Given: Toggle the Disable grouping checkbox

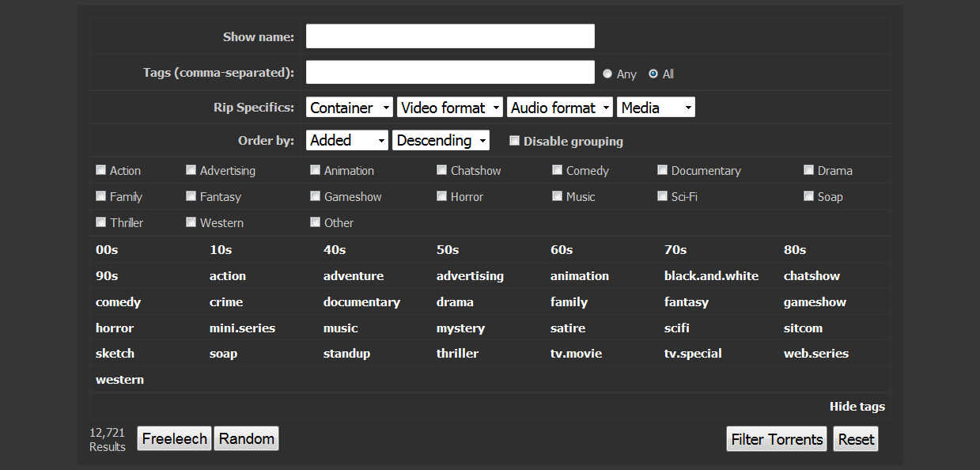Looking at the screenshot, I should tap(515, 141).
